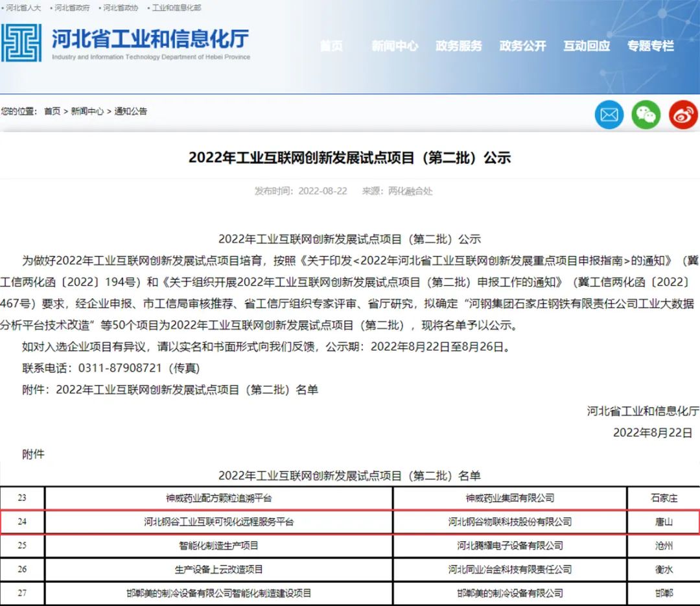Click the table caption 2022年工业互联网创新发展试点项目（第二批）名单
Screen dimensions: 700x606
tap(349, 476)
